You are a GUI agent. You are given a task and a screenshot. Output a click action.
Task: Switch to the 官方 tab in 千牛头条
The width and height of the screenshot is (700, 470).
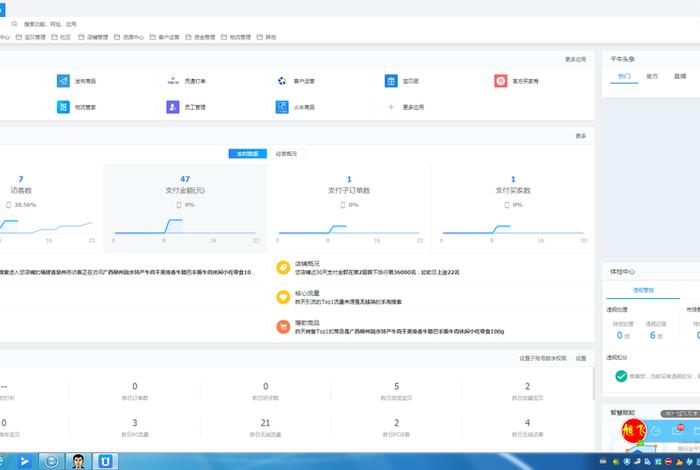[652, 77]
